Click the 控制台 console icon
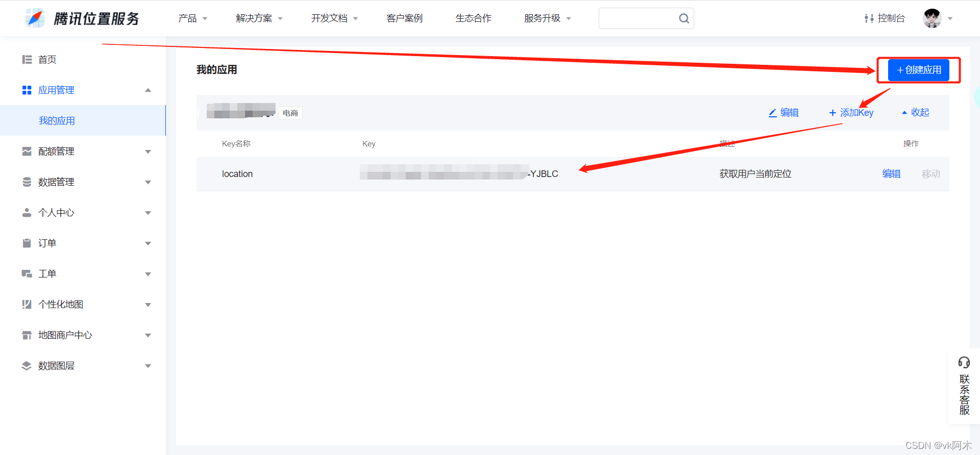 coord(869,18)
